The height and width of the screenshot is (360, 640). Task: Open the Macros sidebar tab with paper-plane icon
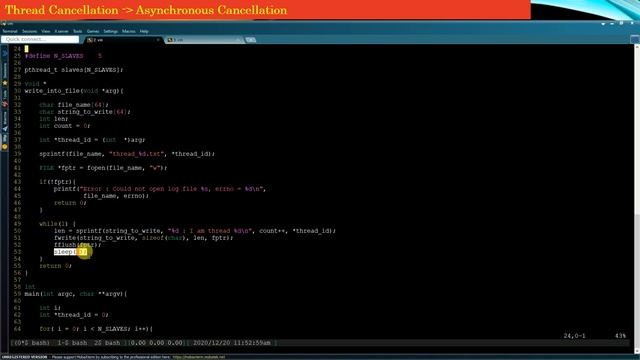[x=5, y=122]
